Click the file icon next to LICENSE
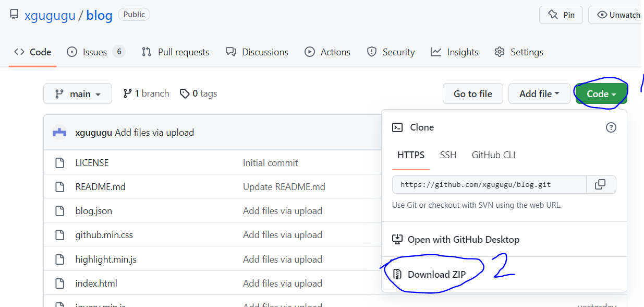The image size is (644, 307). pos(59,163)
